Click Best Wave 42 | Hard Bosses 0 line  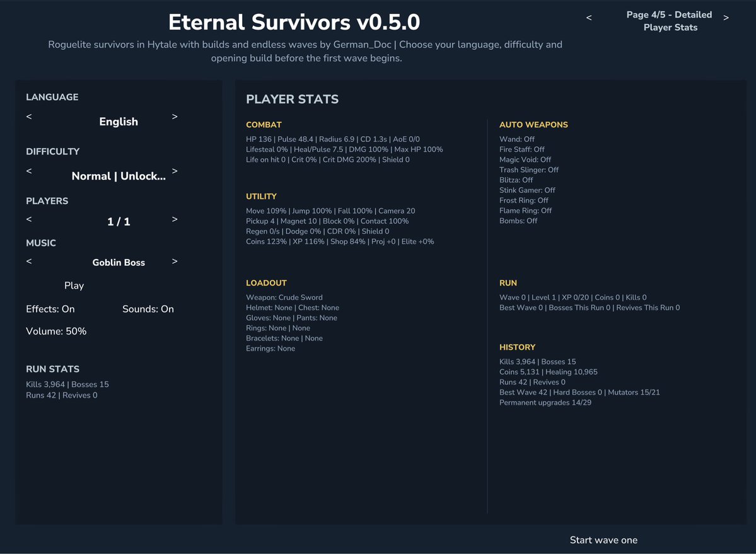coord(579,393)
